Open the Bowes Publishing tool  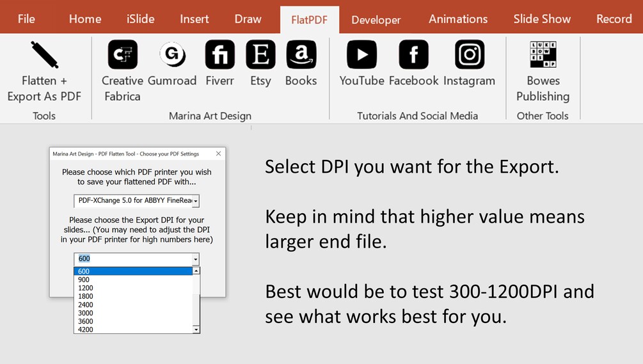click(543, 72)
